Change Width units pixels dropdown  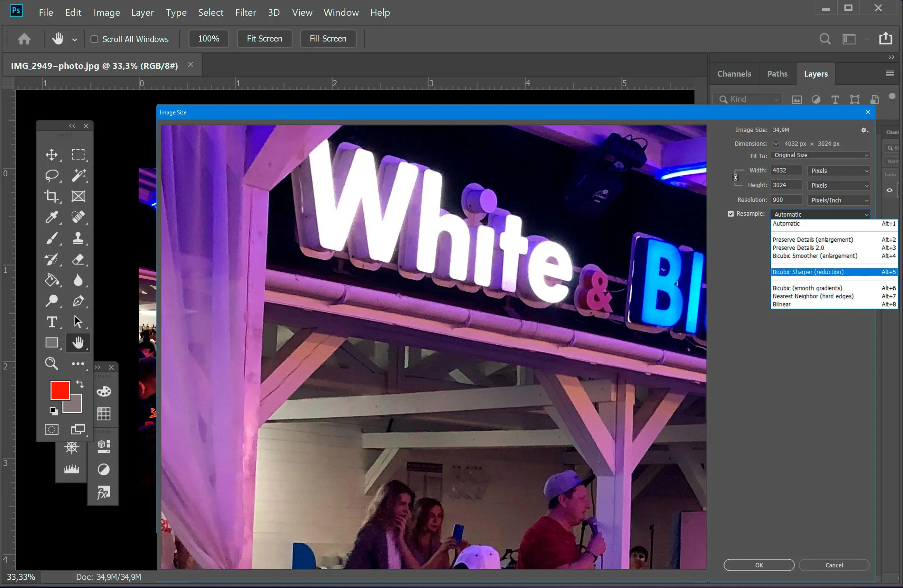click(x=839, y=171)
